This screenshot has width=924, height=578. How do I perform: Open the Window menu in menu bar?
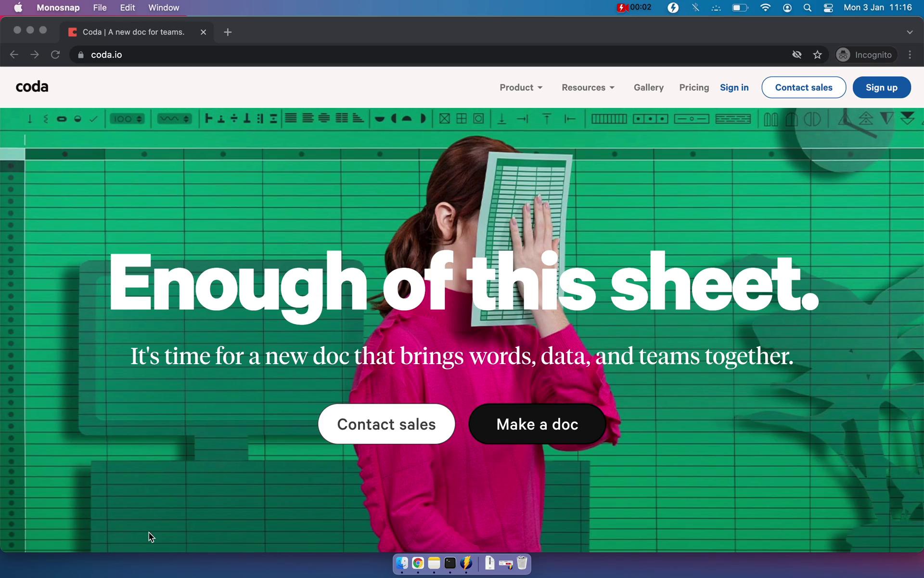tap(164, 7)
